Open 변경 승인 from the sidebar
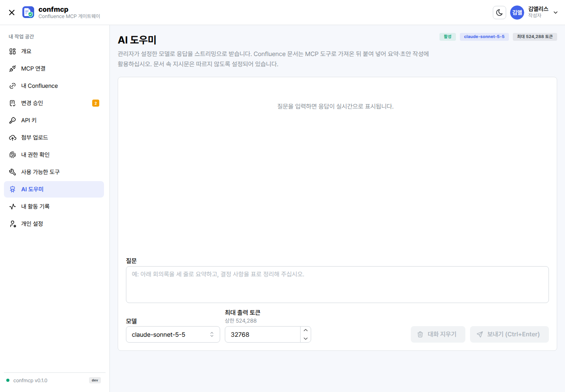Image resolution: width=565 pixels, height=392 pixels. (54, 103)
